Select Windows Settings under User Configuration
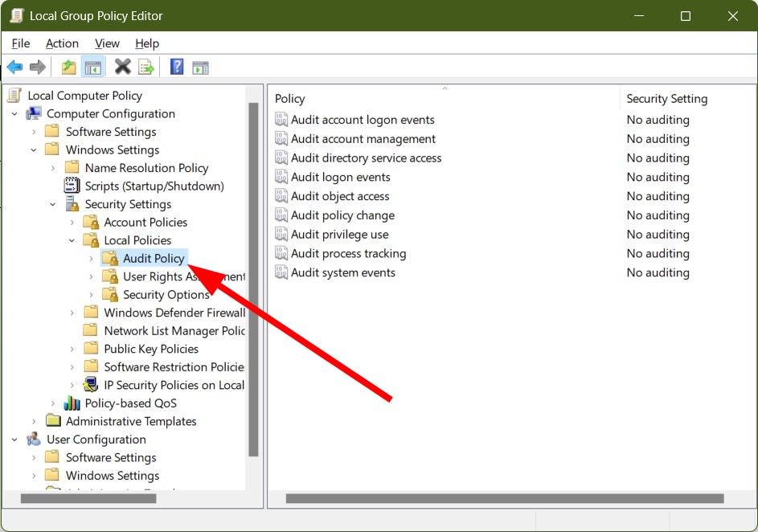 pos(113,476)
